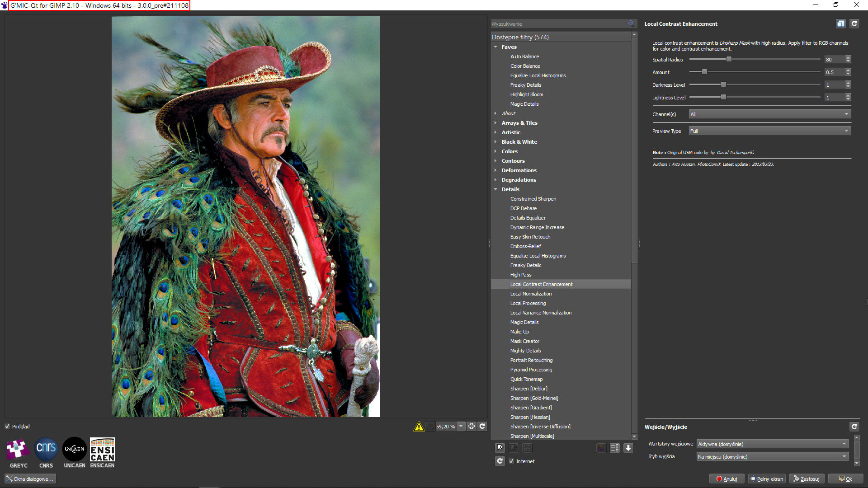Click the Anuluj cancel button

727,479
